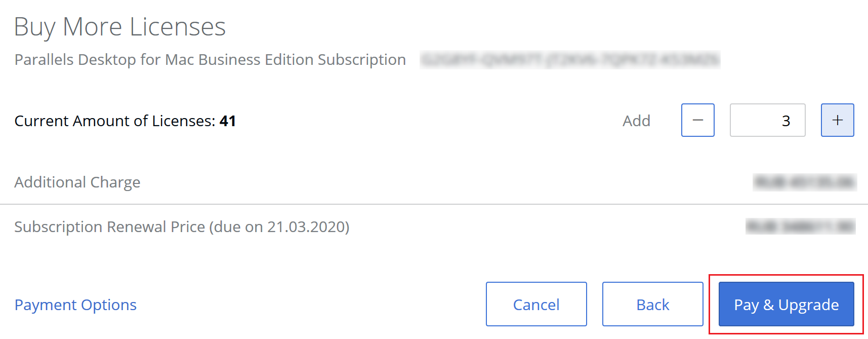Click the Add label beside the stepper
Screen dimensions: 868x339
(x=636, y=121)
